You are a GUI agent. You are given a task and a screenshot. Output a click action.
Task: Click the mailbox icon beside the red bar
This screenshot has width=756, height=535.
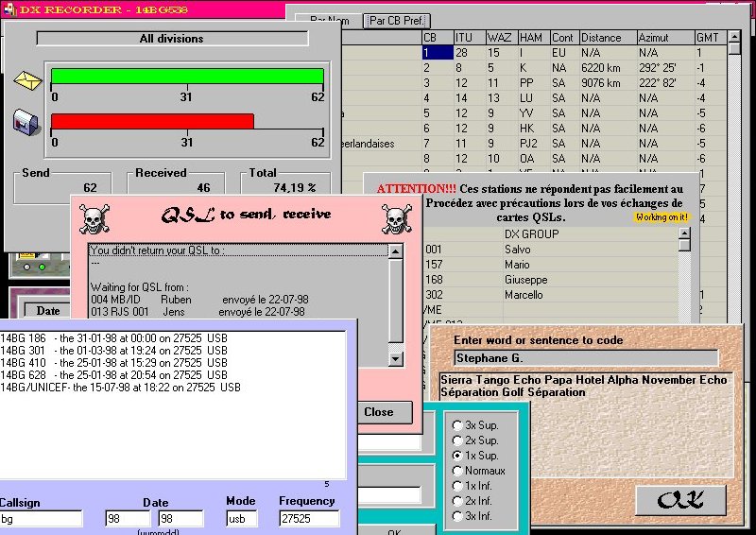pyautogui.click(x=26, y=121)
